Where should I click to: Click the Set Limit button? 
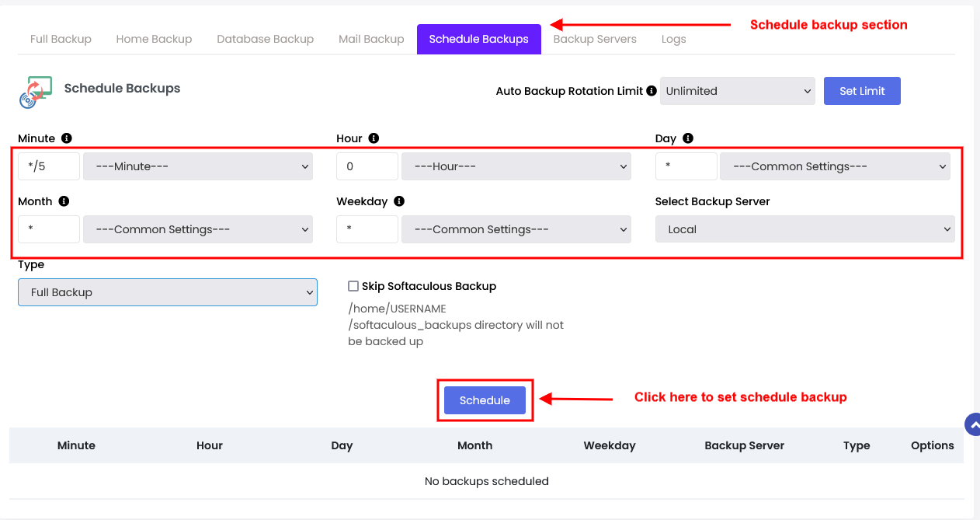(x=861, y=91)
